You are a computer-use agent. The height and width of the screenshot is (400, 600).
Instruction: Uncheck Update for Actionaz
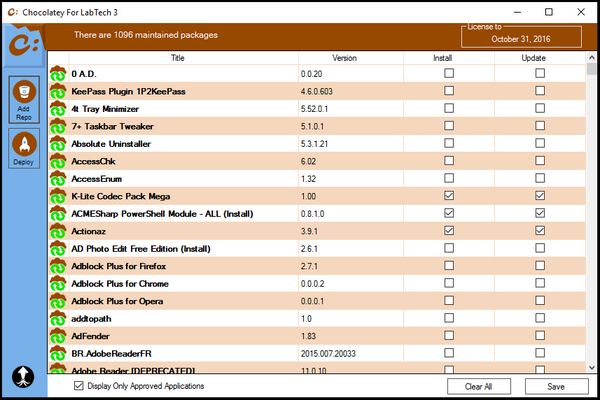click(x=540, y=230)
